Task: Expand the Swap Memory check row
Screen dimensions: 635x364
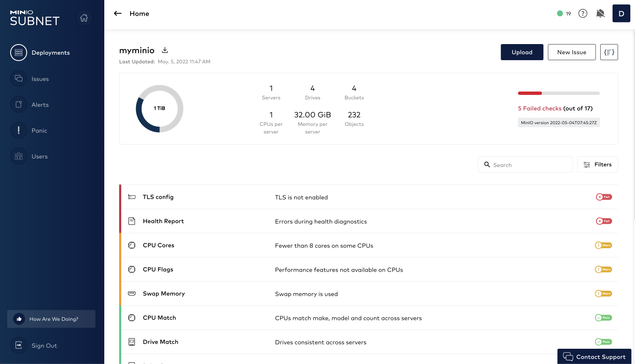Action: tap(369, 294)
